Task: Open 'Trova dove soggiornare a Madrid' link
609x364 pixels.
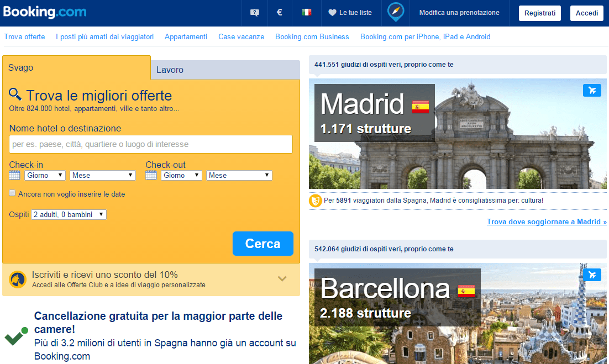Action: point(547,221)
